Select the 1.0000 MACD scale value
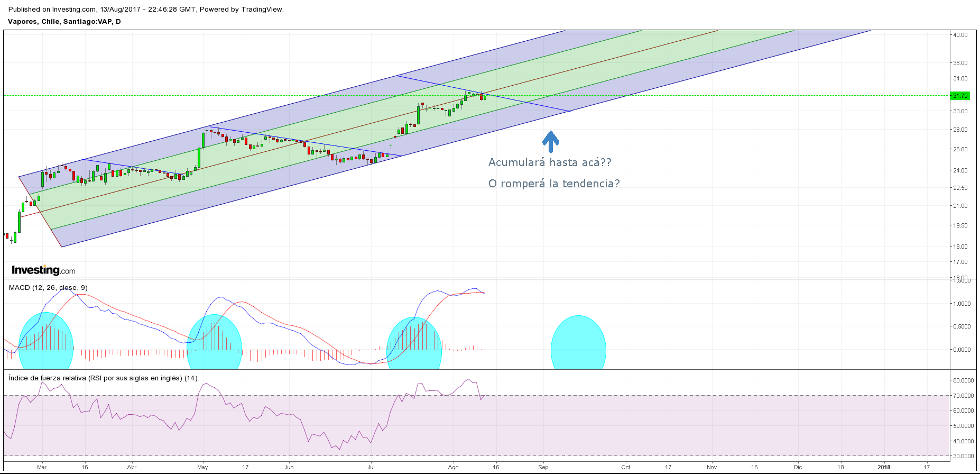The image size is (980, 474). click(x=962, y=304)
